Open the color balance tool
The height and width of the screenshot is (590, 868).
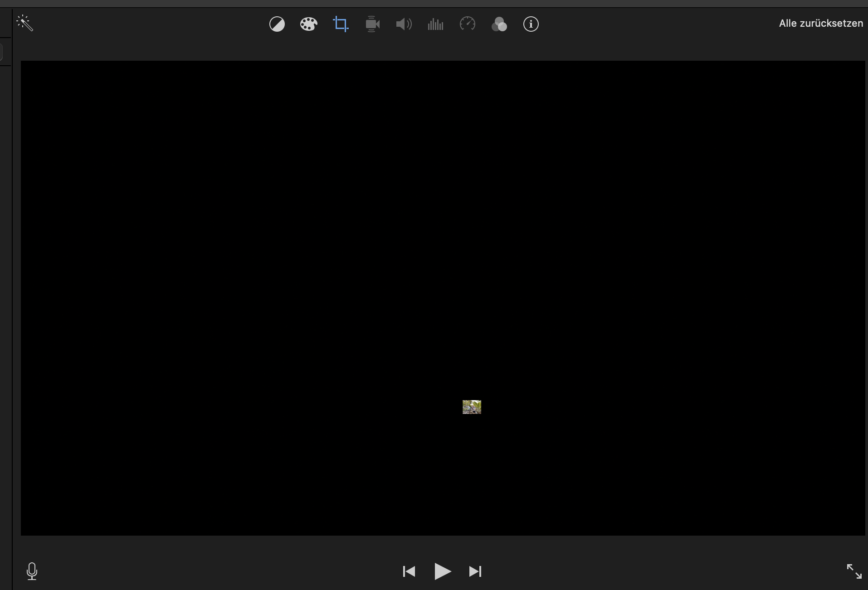[277, 24]
